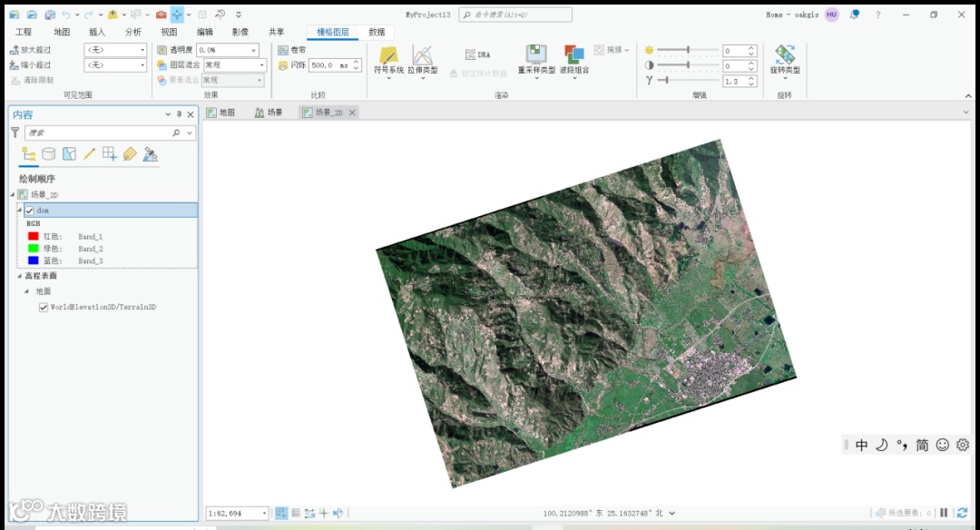Open 重采样类型 resampling type

coord(536,56)
